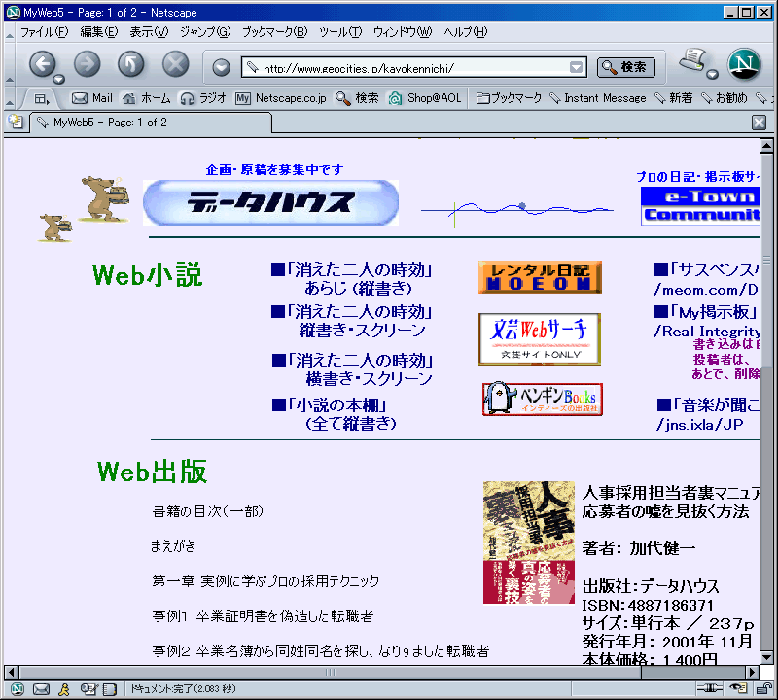Image resolution: width=778 pixels, height=700 pixels.
Task: Expand the URL bar history dropdown
Action: pos(576,67)
